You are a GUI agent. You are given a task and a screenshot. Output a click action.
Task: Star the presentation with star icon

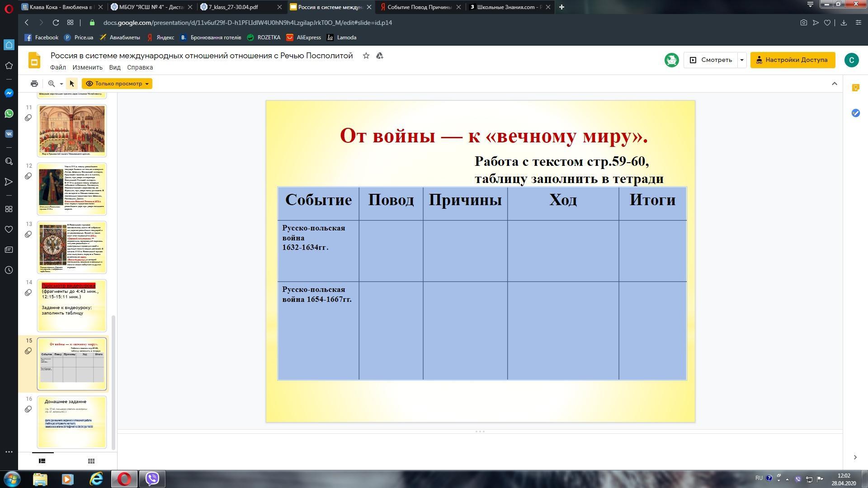click(x=366, y=56)
